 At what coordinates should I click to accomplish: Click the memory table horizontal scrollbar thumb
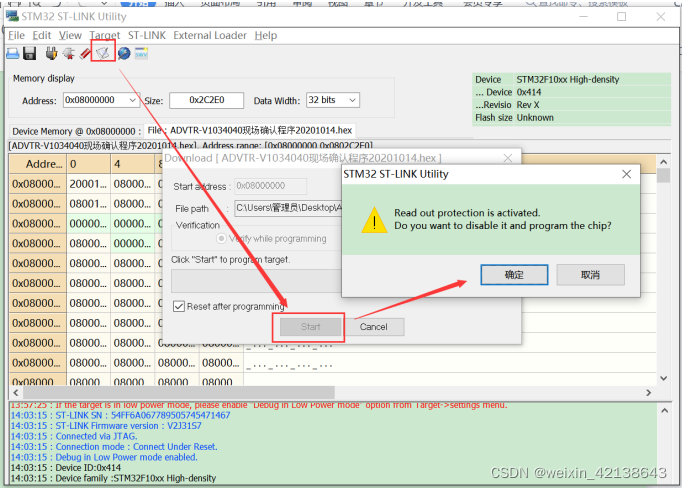[179, 392]
